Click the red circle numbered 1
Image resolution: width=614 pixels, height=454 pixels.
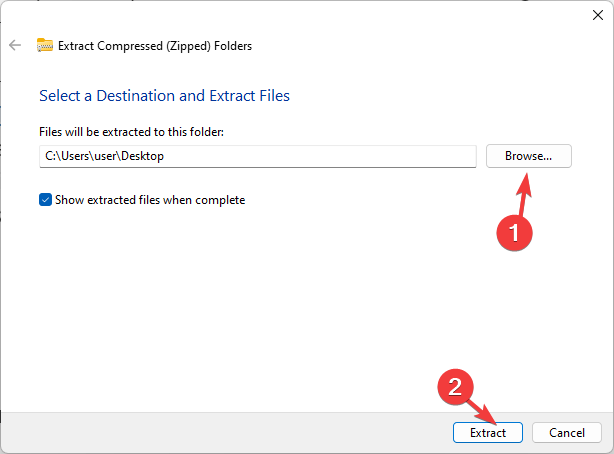(514, 231)
